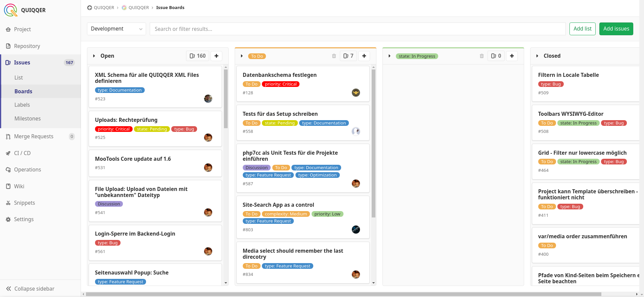Click the In Progress list issue count 0
The height and width of the screenshot is (297, 644).
pyautogui.click(x=496, y=56)
